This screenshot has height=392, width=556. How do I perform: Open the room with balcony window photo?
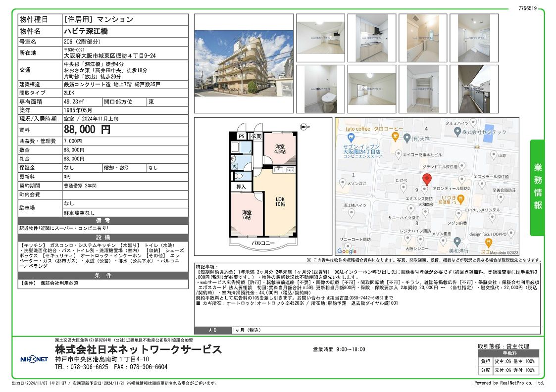point(372,89)
